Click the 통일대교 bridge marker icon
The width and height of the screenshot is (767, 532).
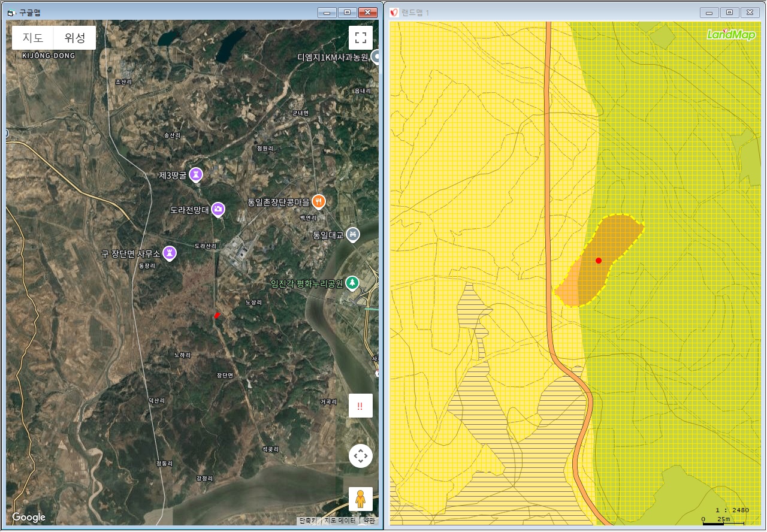click(x=353, y=234)
